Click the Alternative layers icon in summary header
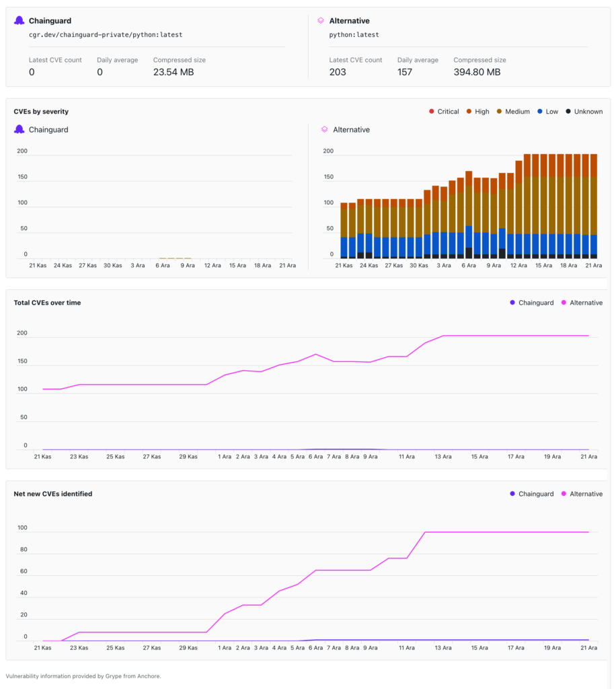Viewport: 616px width, 689px height. point(321,21)
